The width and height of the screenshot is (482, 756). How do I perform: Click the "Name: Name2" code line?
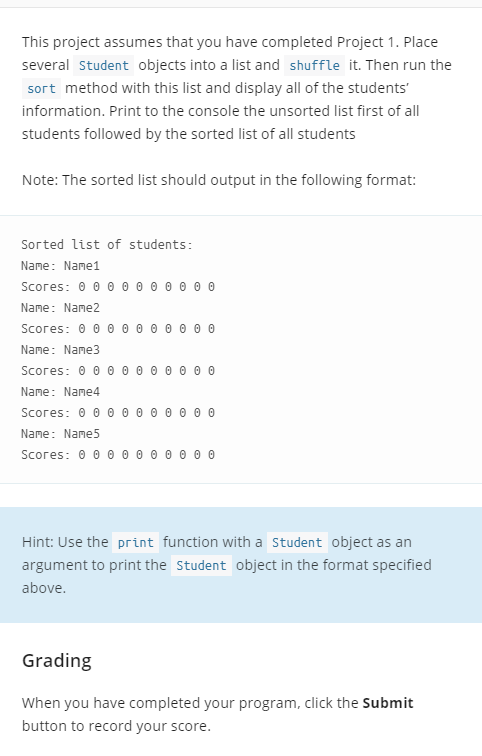60,308
